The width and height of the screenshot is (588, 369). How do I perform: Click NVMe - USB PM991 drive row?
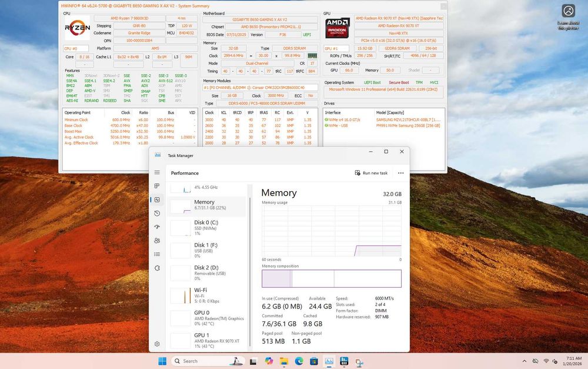coord(384,125)
